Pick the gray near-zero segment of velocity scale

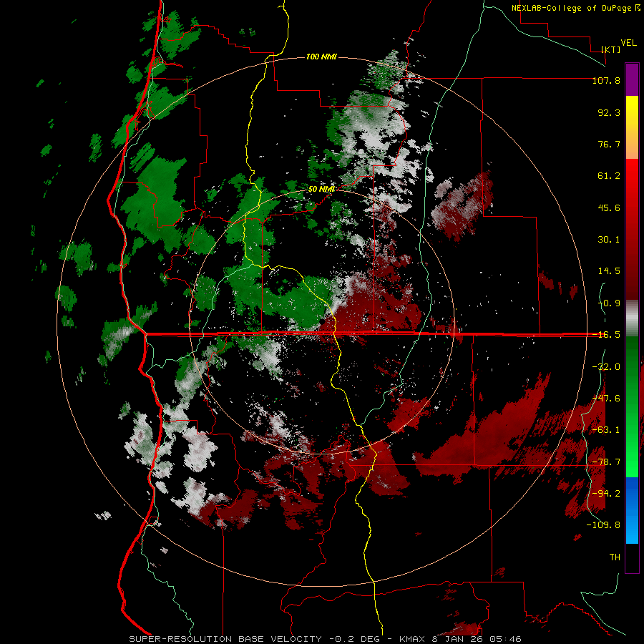[x=632, y=318]
